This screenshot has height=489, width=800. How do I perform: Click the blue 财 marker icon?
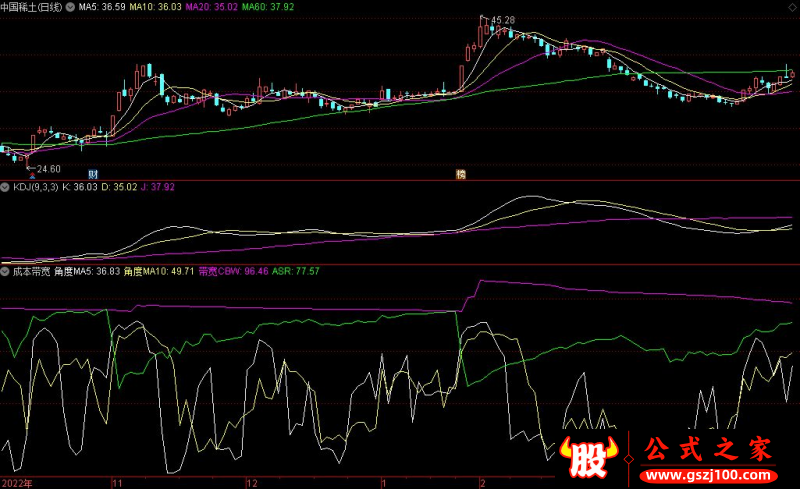[93, 174]
